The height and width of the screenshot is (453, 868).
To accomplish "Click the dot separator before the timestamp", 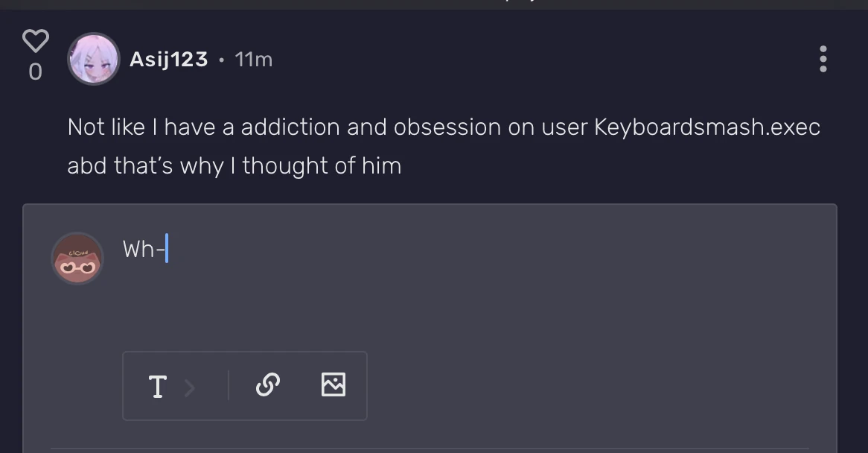I will coord(221,60).
